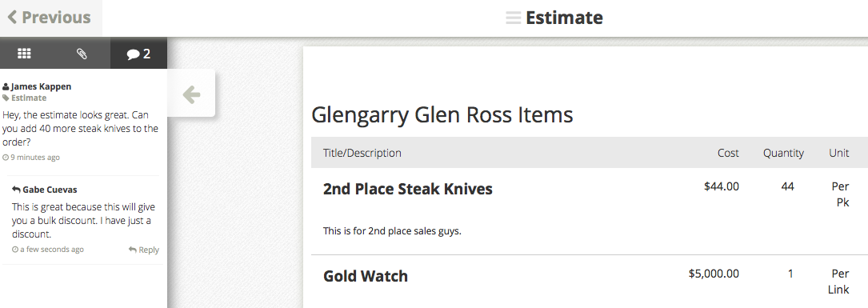Click the tag icon next to Estimate
This screenshot has width=868, height=308.
click(x=6, y=98)
